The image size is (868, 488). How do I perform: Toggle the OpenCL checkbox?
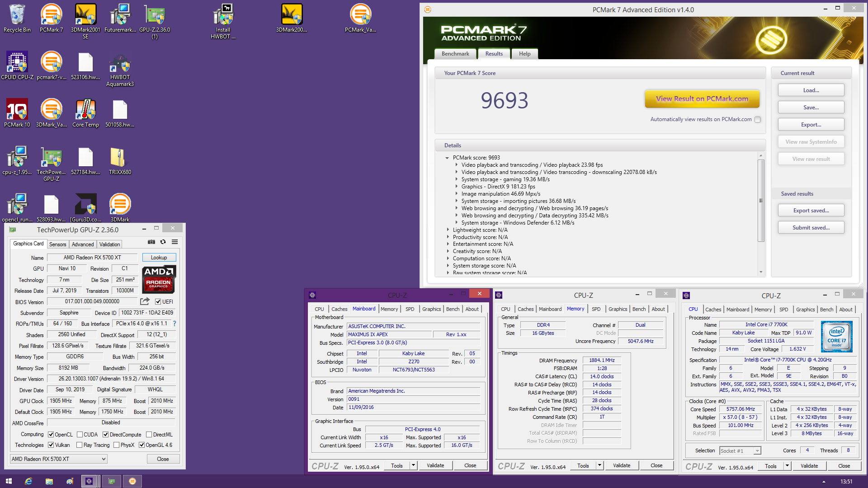click(51, 435)
